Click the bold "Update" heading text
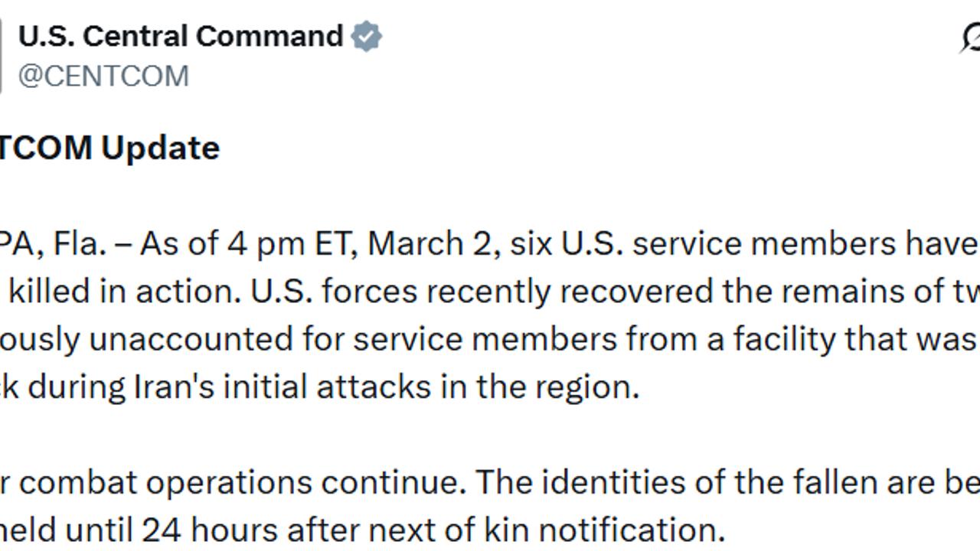980x551 pixels. pos(160,148)
